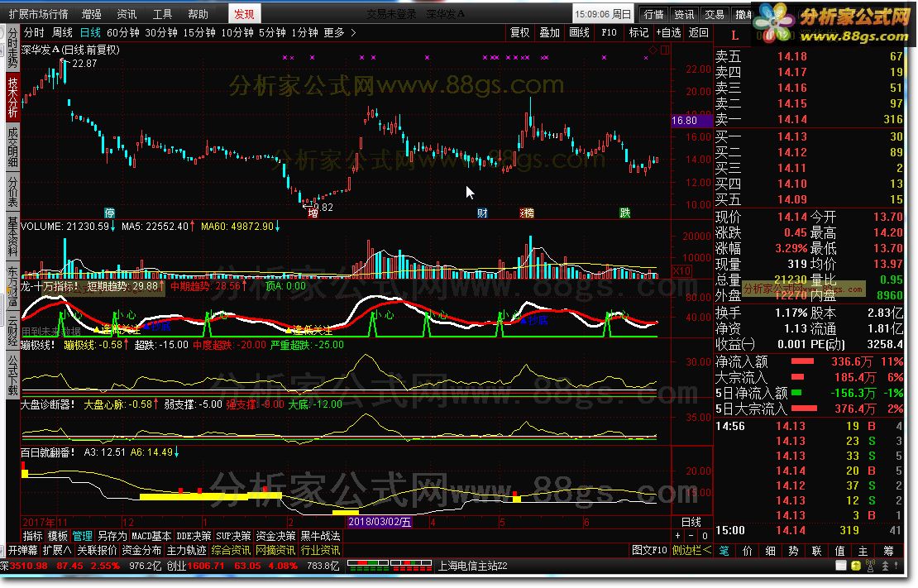Open 资金分布 panel
This screenshot has width=918, height=588.
(x=141, y=551)
